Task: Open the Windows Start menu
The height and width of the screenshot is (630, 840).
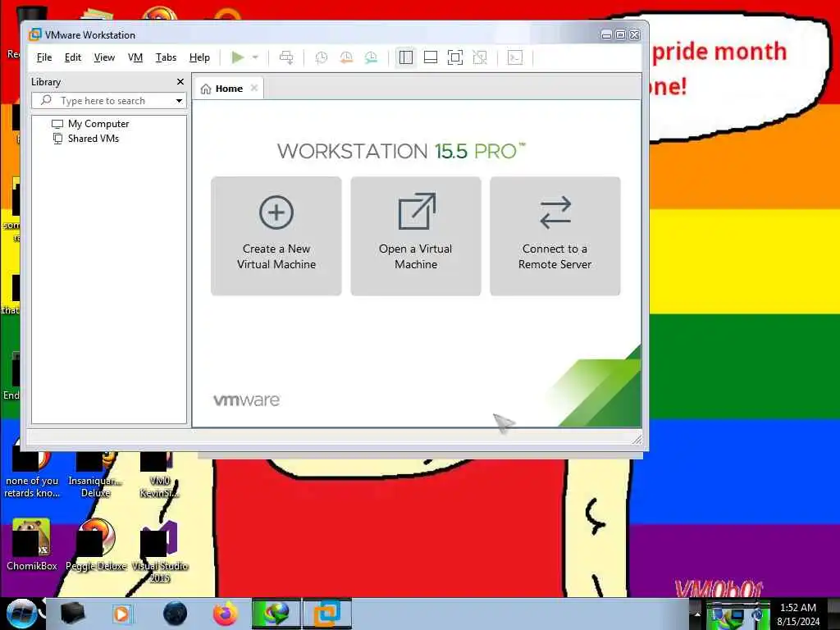Action: [21, 614]
